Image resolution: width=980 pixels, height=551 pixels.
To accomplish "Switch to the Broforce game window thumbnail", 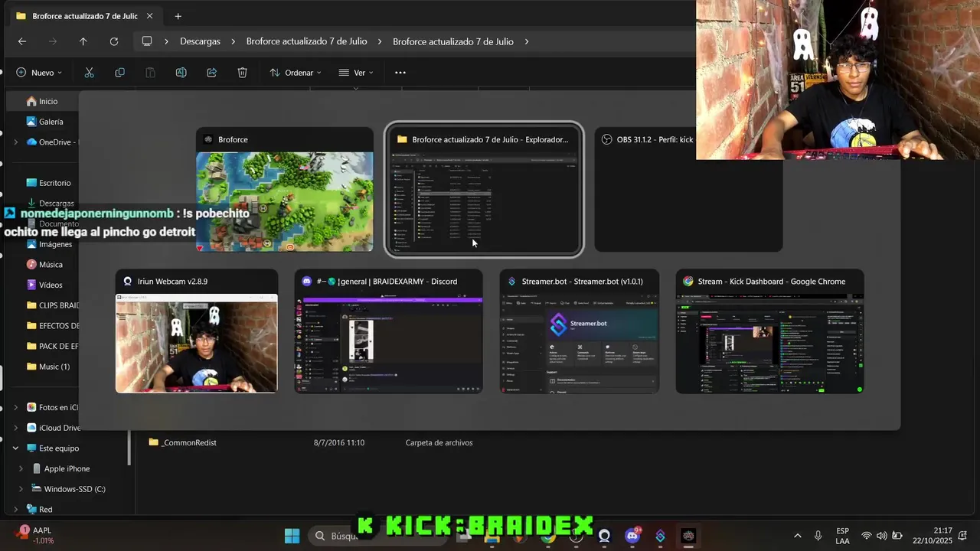I will [285, 190].
